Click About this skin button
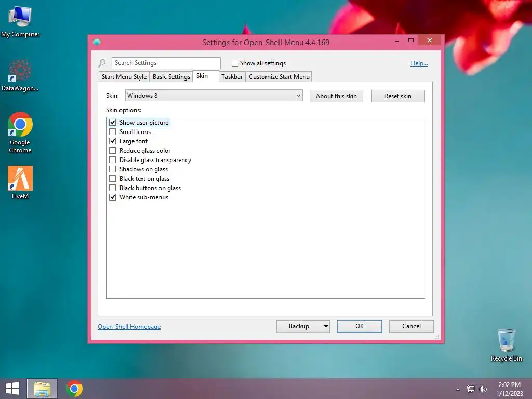This screenshot has height=399, width=532. [336, 96]
